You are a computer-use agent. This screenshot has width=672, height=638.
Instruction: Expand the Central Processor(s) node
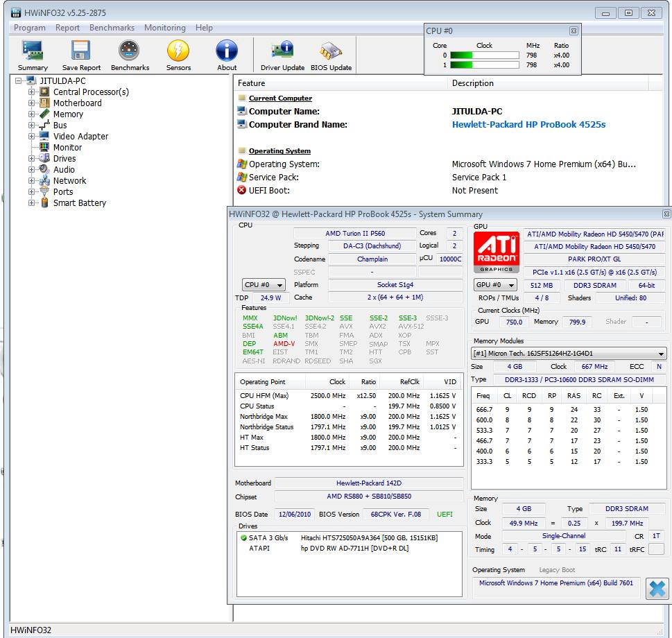[x=31, y=92]
